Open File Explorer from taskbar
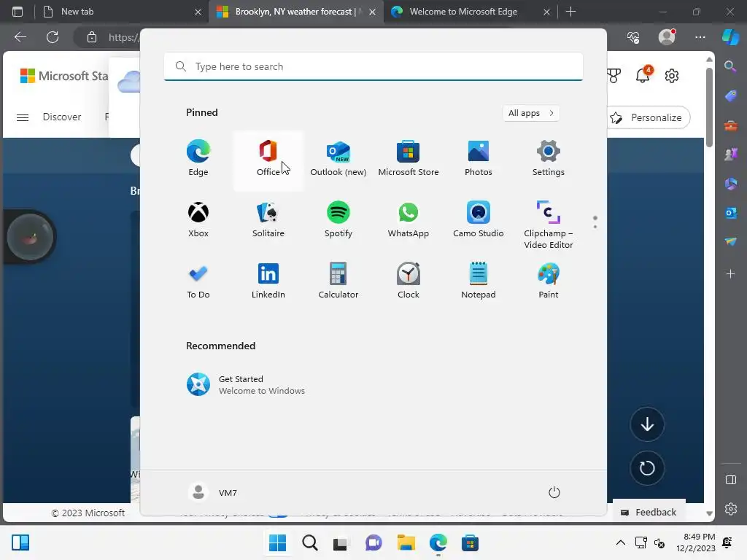The width and height of the screenshot is (747, 560). click(x=406, y=542)
